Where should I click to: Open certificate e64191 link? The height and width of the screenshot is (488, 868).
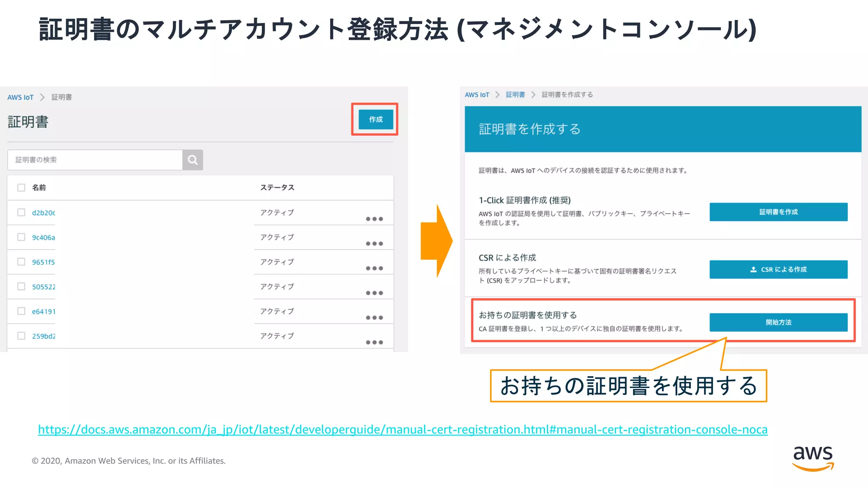click(44, 311)
